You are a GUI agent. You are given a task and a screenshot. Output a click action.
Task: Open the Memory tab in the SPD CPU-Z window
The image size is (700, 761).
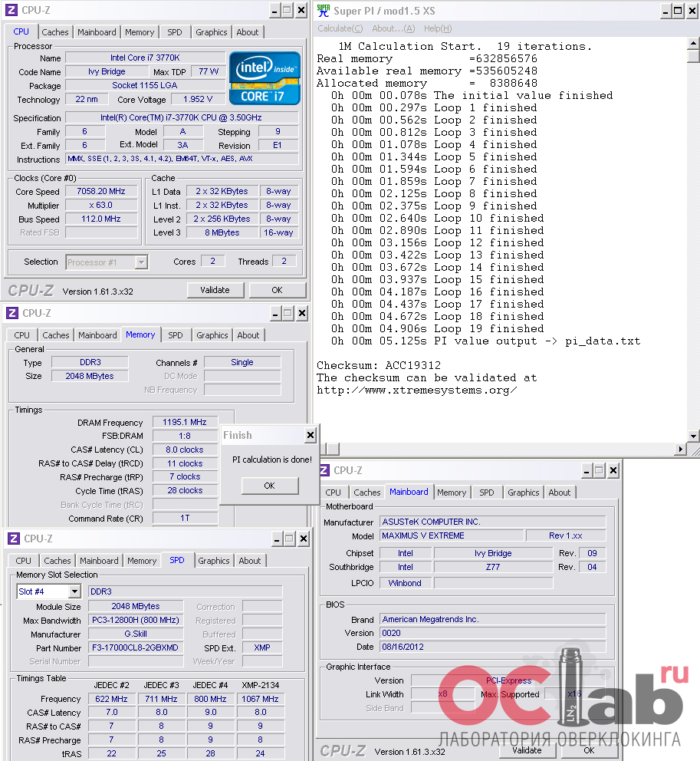point(142,561)
